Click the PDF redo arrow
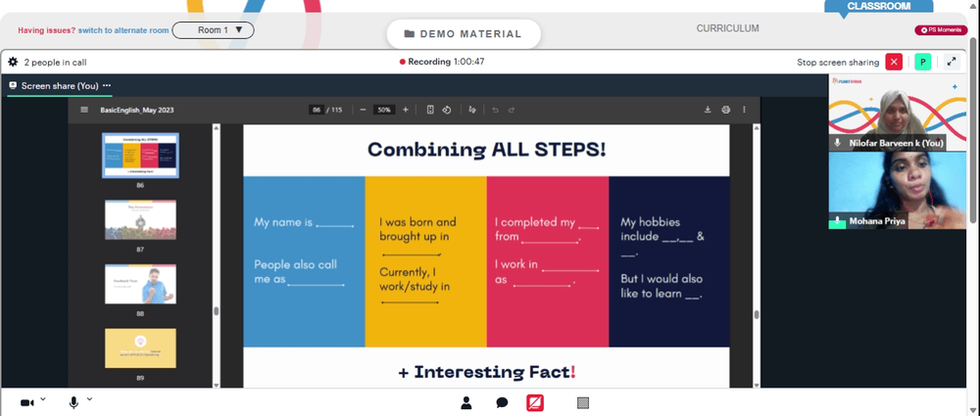The image size is (980, 416). coord(512,110)
